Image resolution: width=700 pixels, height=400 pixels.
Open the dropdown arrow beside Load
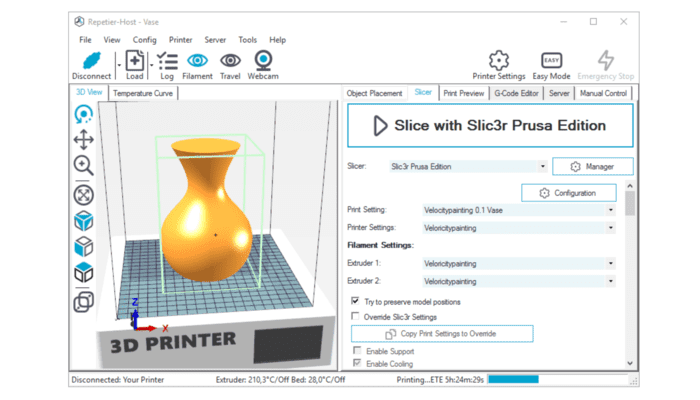tap(152, 65)
